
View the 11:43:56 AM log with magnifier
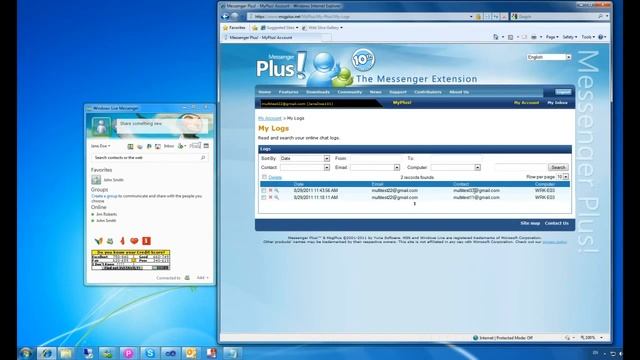277,191
